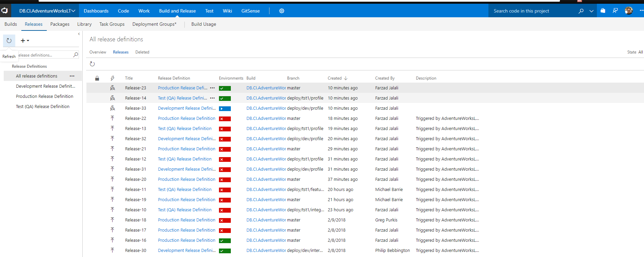Screen dimensions: 644x257
Task: Expand the search options chevron
Action: click(591, 11)
